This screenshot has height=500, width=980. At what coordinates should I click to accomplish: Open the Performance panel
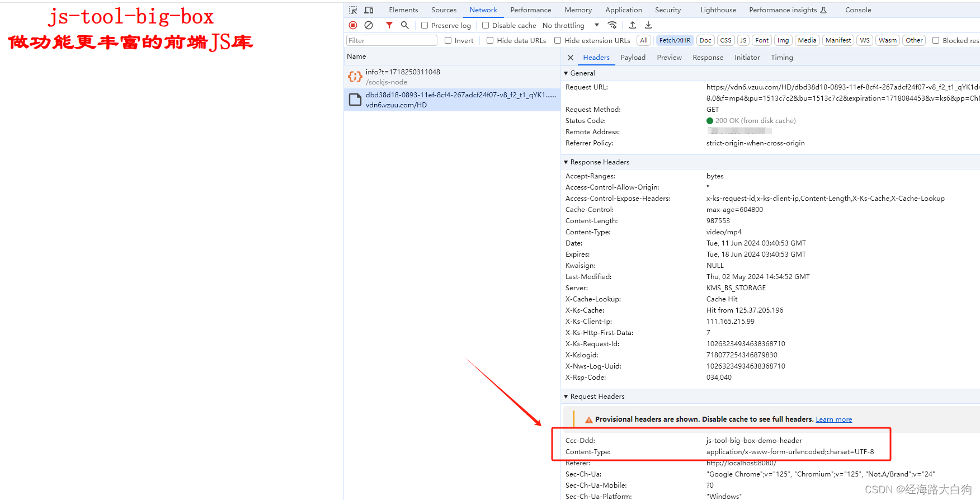(530, 10)
